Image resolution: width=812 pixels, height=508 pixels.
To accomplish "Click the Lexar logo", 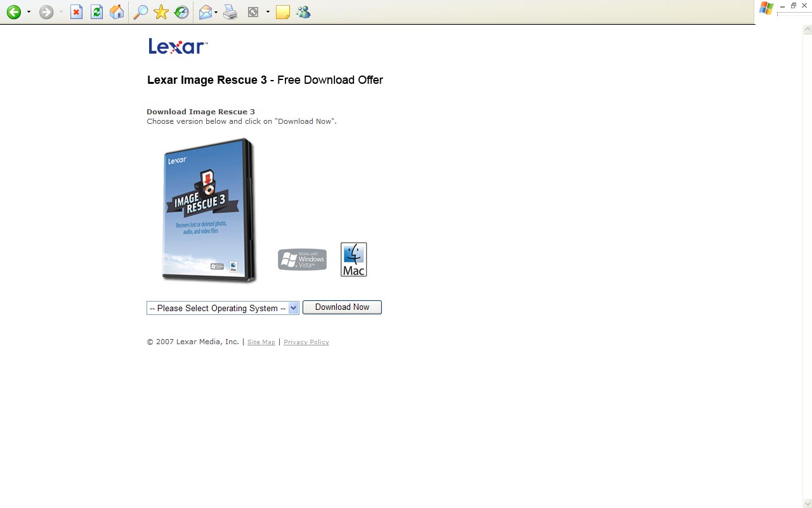I will (x=178, y=46).
